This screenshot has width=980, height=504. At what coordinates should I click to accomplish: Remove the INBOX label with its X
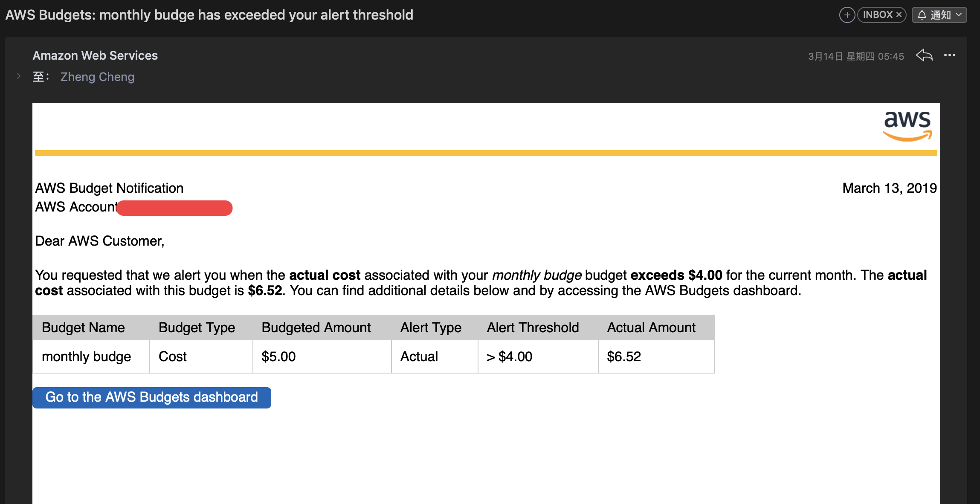(x=899, y=15)
